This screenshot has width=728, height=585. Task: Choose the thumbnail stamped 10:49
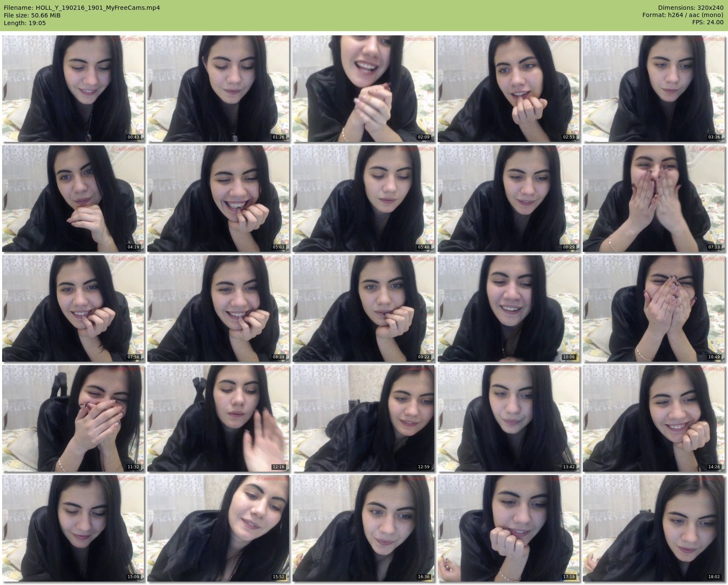[654, 308]
